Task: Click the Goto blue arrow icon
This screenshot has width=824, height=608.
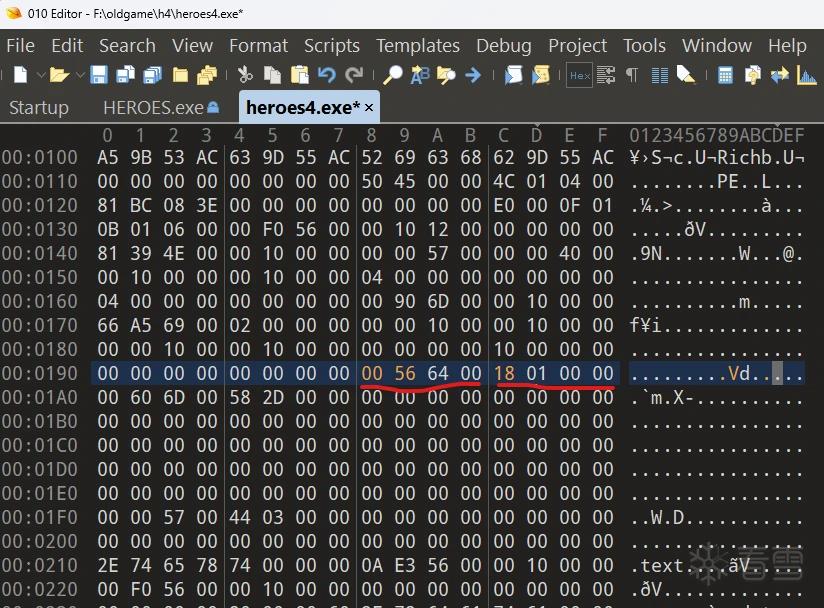Action: [x=473, y=75]
